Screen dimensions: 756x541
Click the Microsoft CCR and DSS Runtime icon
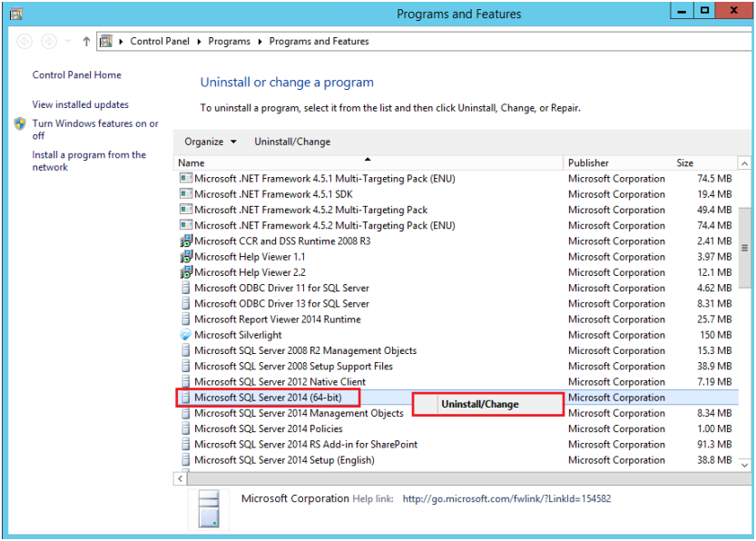186,241
